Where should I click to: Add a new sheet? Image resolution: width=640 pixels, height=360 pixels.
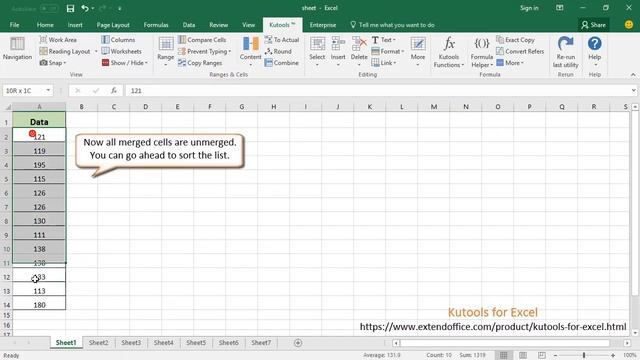coord(298,343)
